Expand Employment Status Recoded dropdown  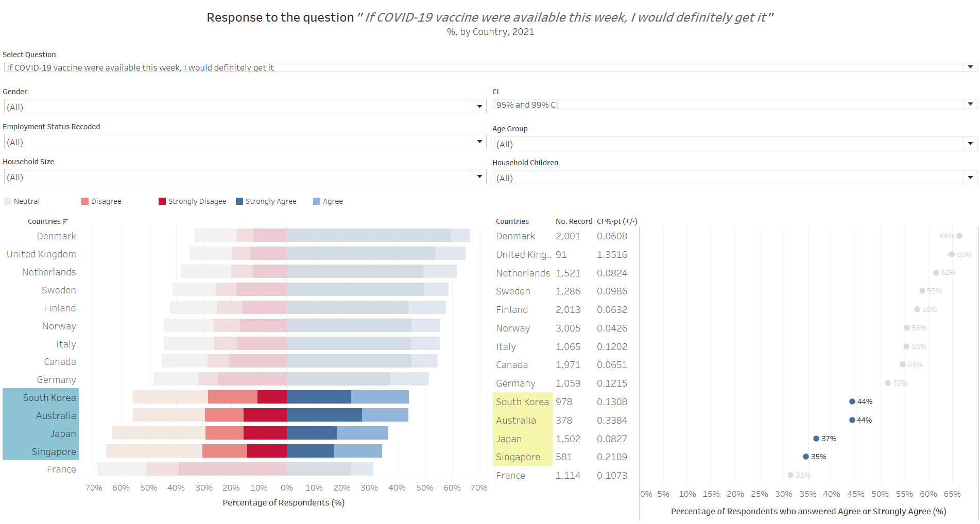pyautogui.click(x=479, y=142)
